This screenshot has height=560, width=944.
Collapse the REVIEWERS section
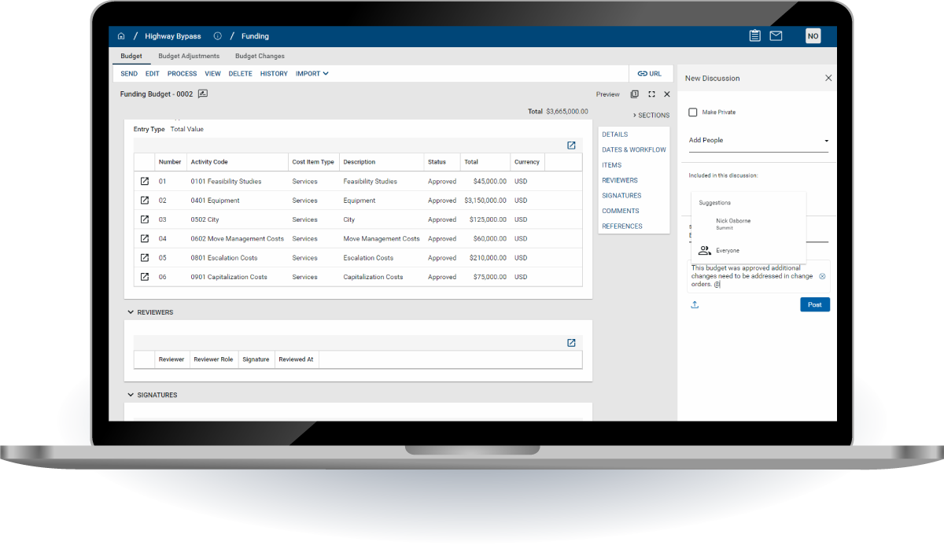click(x=131, y=312)
